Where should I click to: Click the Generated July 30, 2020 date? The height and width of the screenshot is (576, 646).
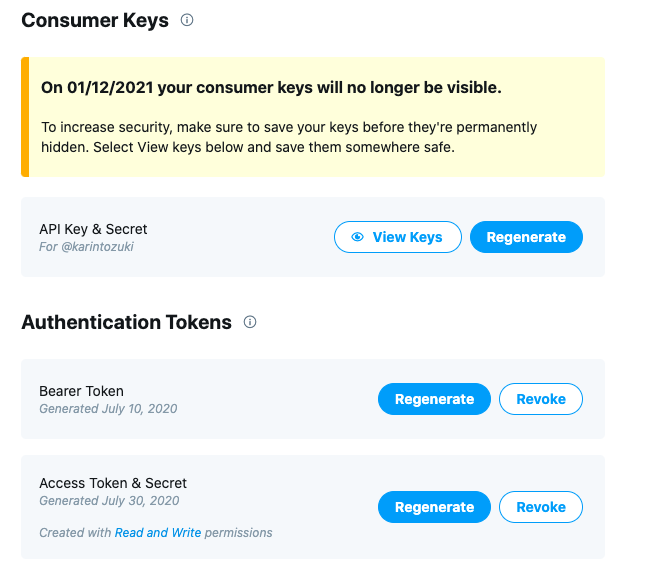tap(109, 501)
